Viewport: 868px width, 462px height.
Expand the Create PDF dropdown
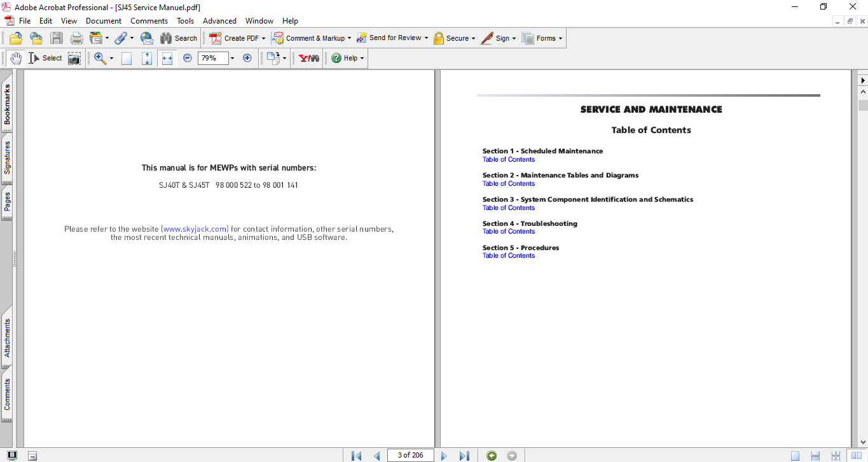click(263, 39)
